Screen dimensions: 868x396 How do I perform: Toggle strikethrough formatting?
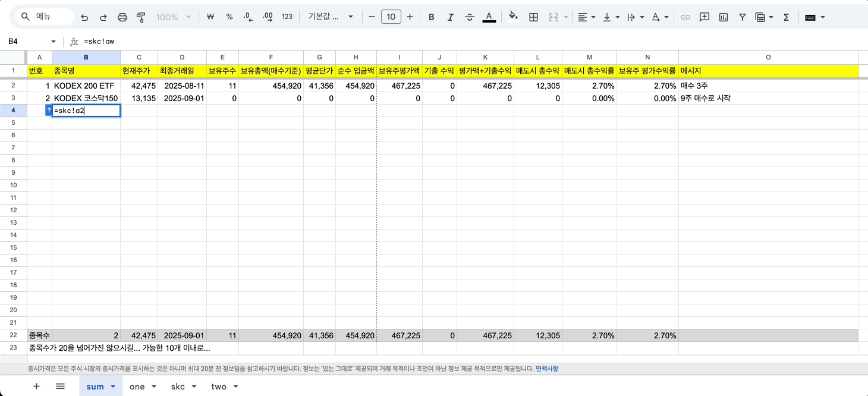click(x=470, y=17)
